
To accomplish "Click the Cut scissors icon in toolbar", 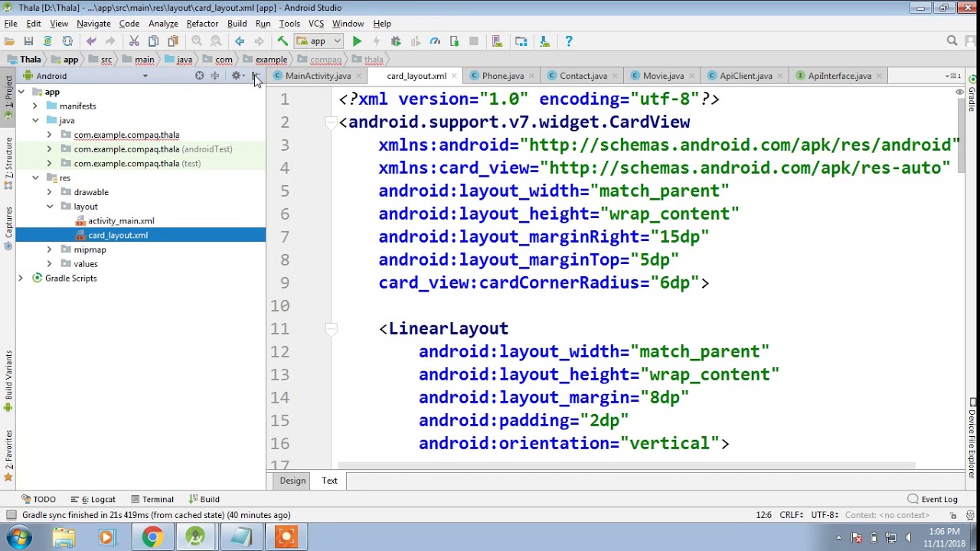I will coord(134,41).
